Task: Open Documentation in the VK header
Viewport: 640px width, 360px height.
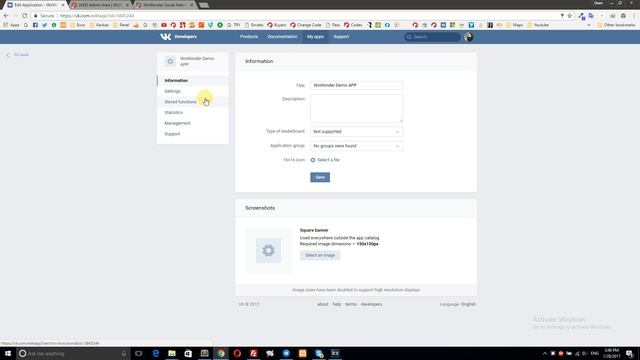Action: (282, 37)
